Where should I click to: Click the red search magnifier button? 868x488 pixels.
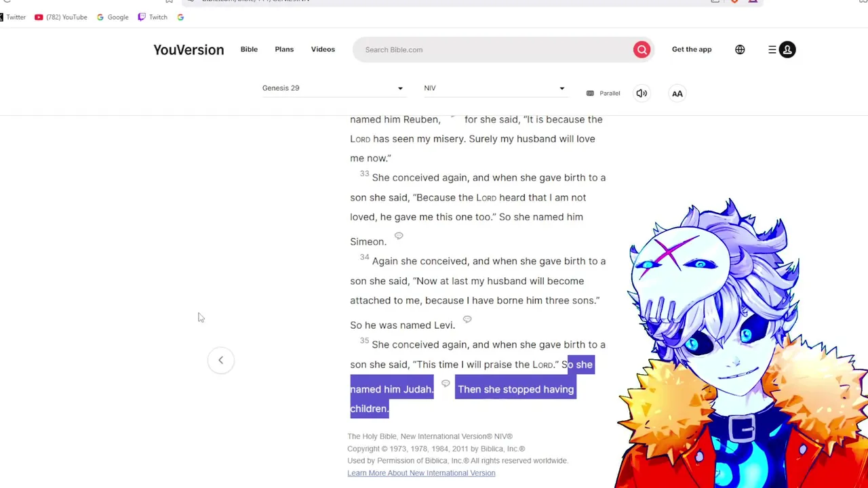(x=642, y=49)
